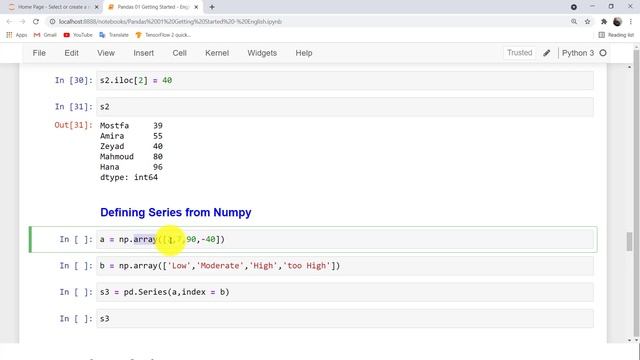Click the a = np.array code cell
640x360 pixels.
345,240
